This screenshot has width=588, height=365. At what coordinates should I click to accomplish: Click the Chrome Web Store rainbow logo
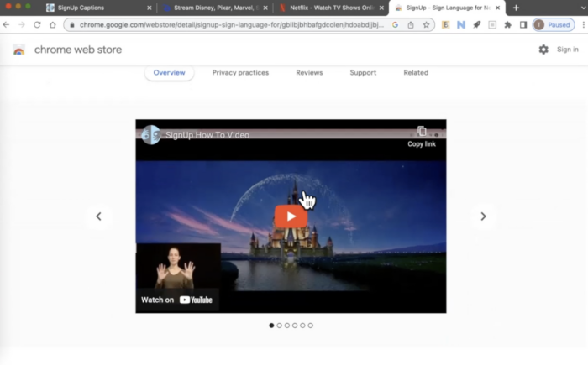[x=18, y=50]
